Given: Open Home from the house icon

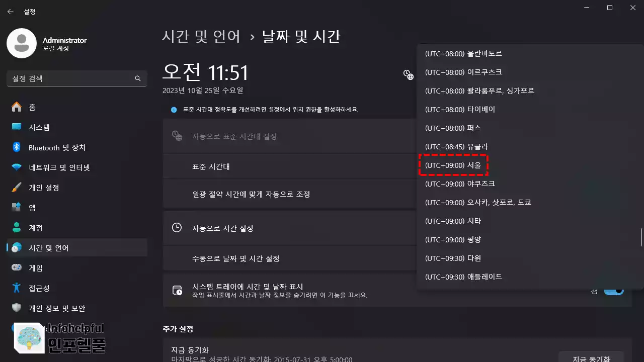Looking at the screenshot, I should [17, 107].
